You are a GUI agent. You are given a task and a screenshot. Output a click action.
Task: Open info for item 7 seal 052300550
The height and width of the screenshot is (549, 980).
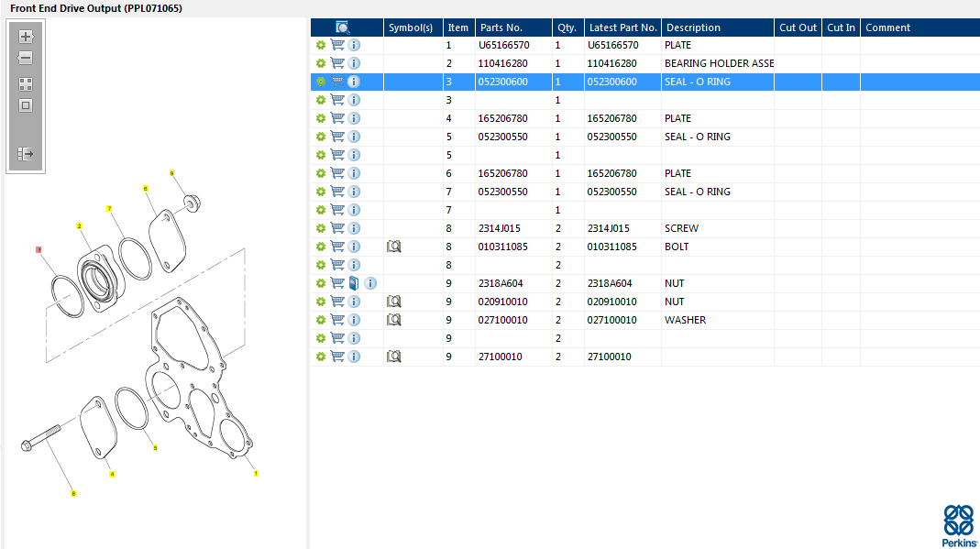click(354, 192)
